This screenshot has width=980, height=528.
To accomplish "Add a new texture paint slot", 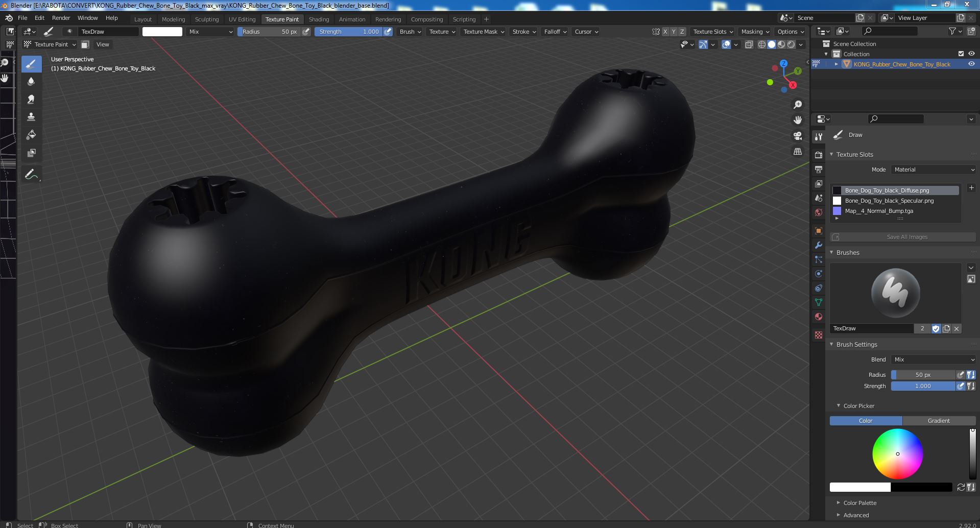I will [x=971, y=188].
